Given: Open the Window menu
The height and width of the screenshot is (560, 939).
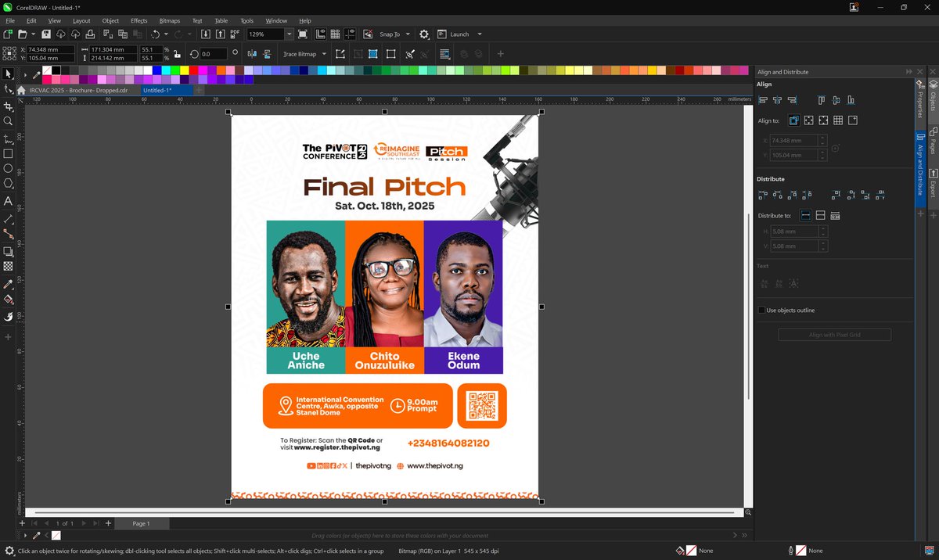Looking at the screenshot, I should click(x=276, y=20).
